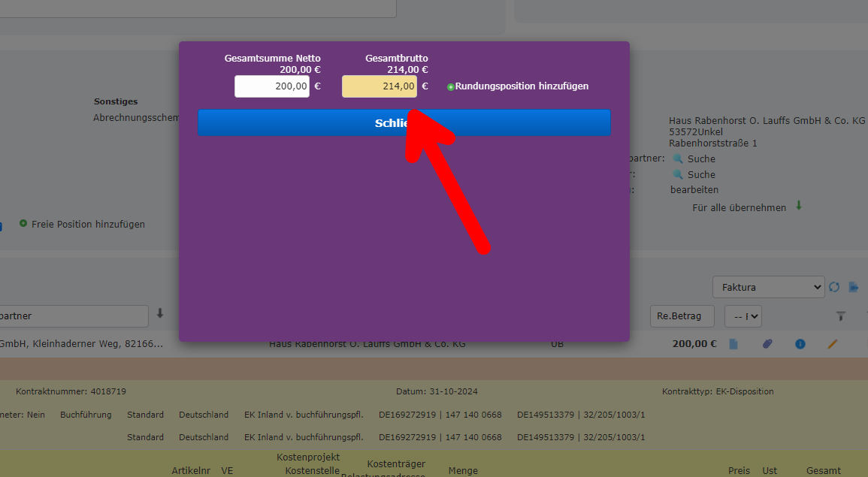Open the Faktura dropdown

pyautogui.click(x=768, y=287)
